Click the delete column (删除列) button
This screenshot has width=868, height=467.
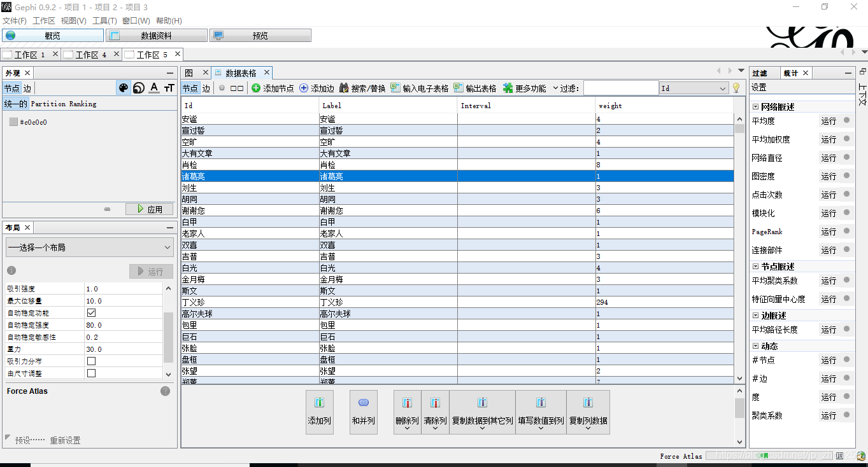pos(408,412)
